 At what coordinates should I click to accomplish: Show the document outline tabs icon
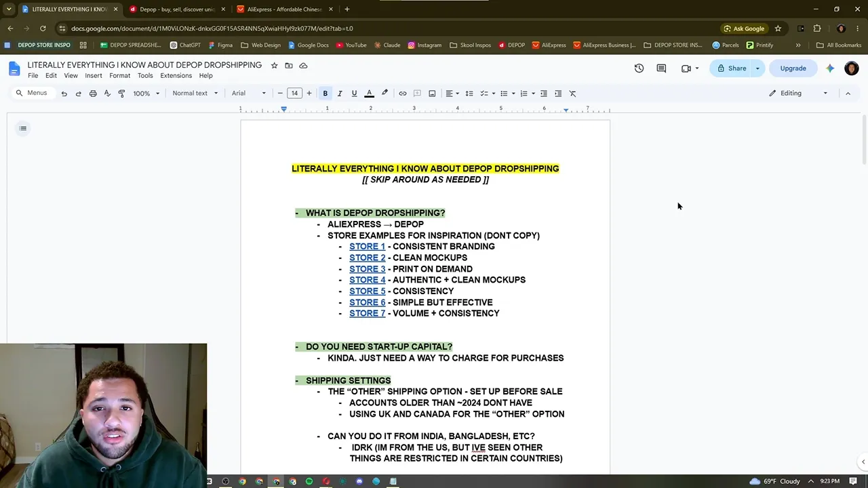point(23,128)
